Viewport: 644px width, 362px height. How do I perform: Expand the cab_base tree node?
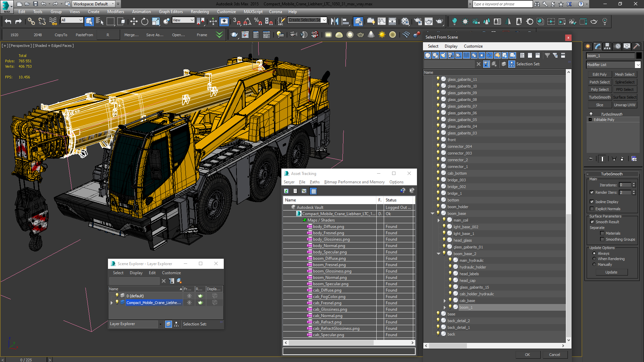(x=445, y=301)
